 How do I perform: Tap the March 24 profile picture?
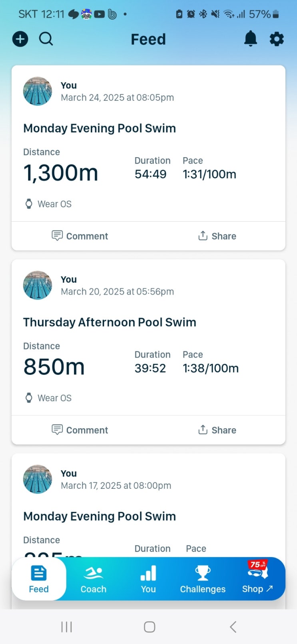pos(38,91)
